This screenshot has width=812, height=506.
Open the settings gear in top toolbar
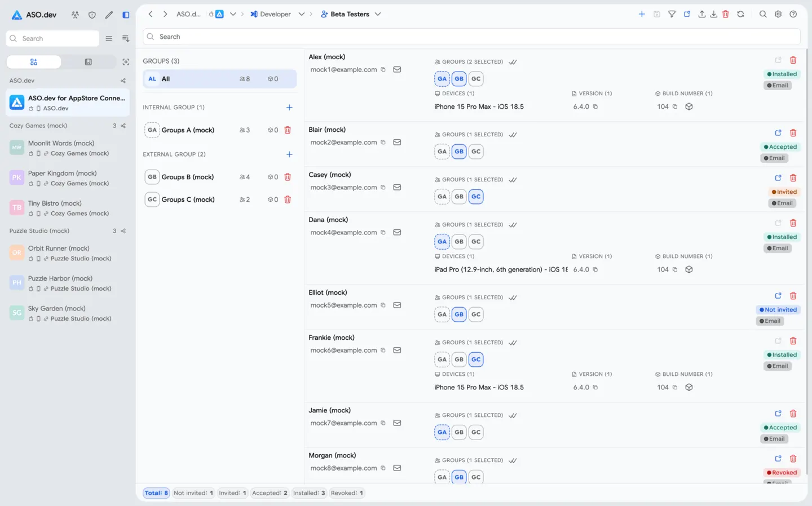click(x=778, y=14)
